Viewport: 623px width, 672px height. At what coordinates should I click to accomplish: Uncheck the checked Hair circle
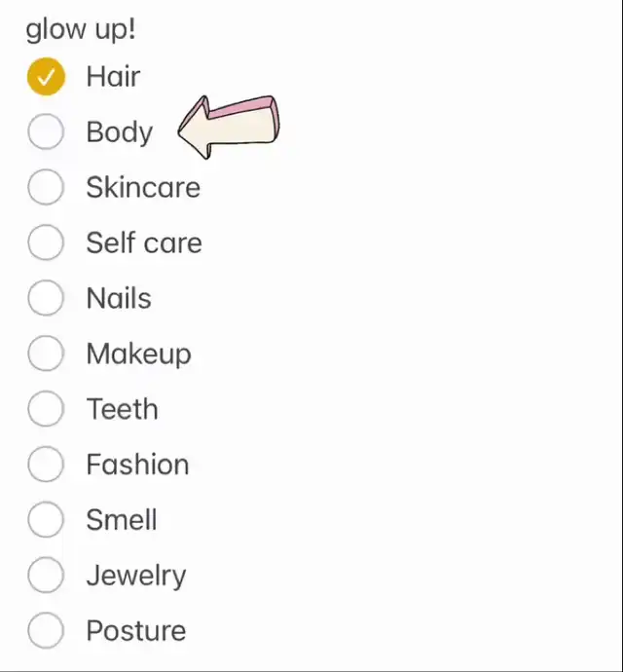pyautogui.click(x=46, y=76)
